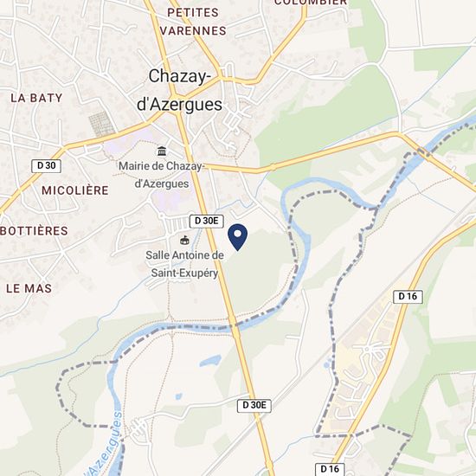Select the LE MAS neighborhood label
476x476 pixels.
click(29, 288)
